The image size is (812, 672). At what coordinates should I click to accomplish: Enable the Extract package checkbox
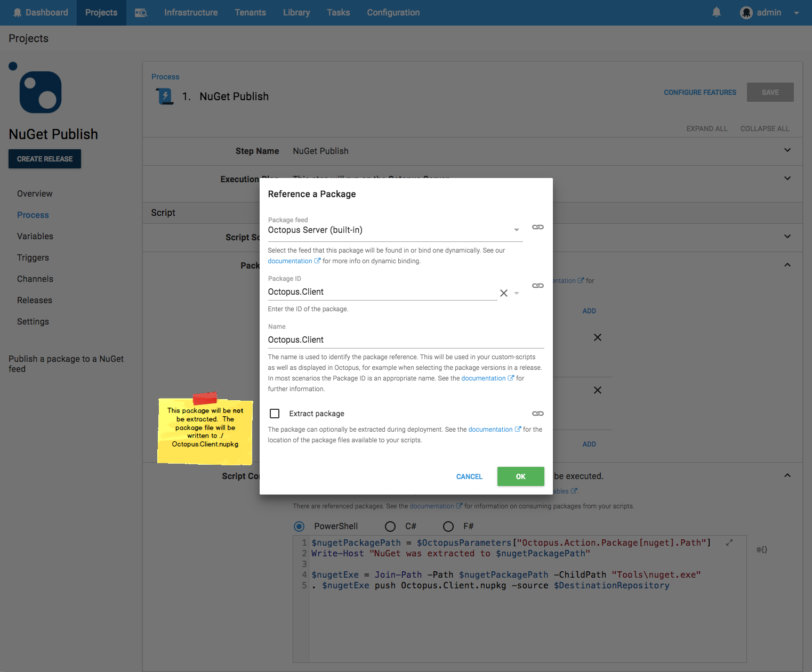pyautogui.click(x=275, y=413)
